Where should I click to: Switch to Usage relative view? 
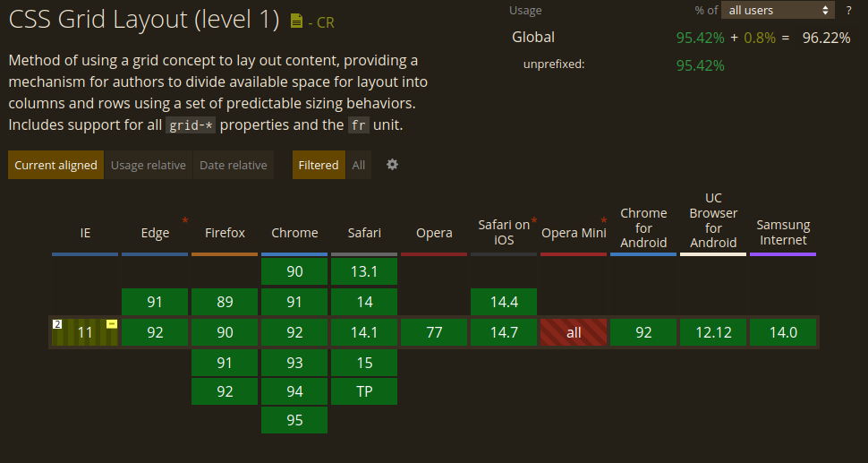tap(149, 166)
